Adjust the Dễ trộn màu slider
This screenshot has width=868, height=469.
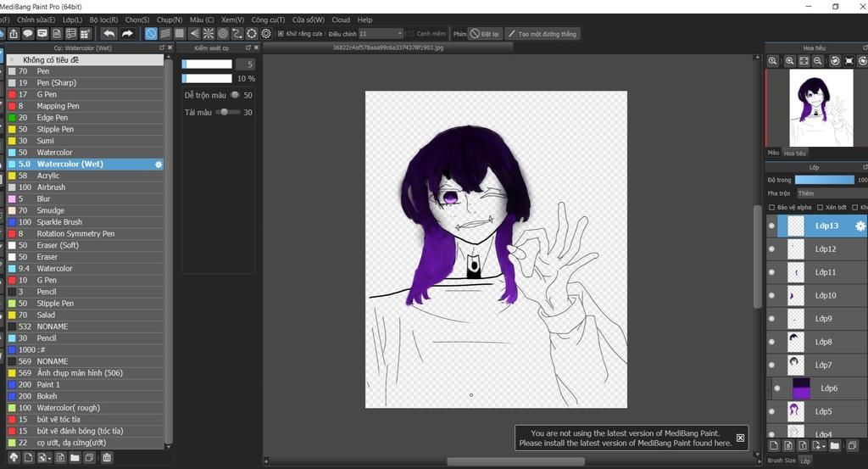pos(235,95)
